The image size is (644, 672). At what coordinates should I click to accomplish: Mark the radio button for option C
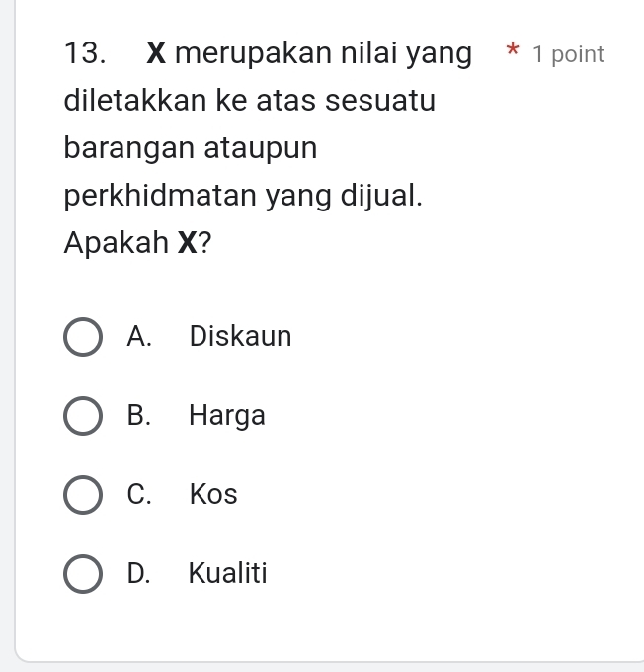[83, 494]
